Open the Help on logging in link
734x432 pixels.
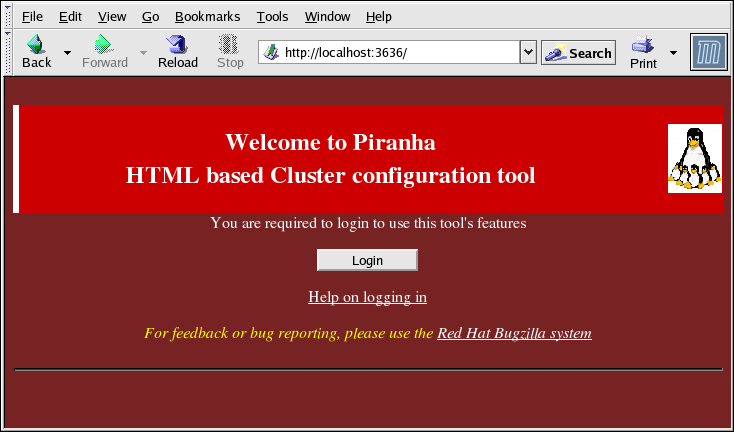click(x=367, y=297)
